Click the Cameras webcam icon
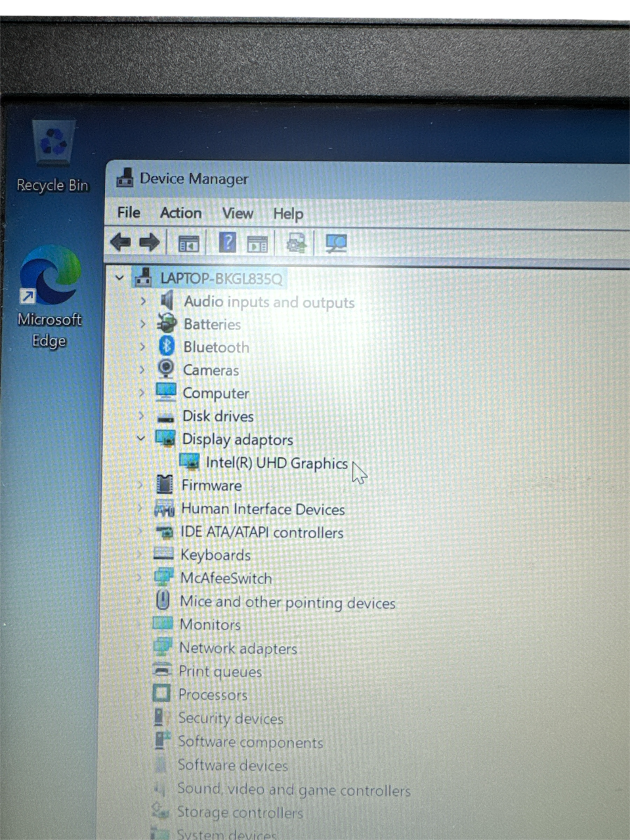This screenshot has height=840, width=630. 166,369
